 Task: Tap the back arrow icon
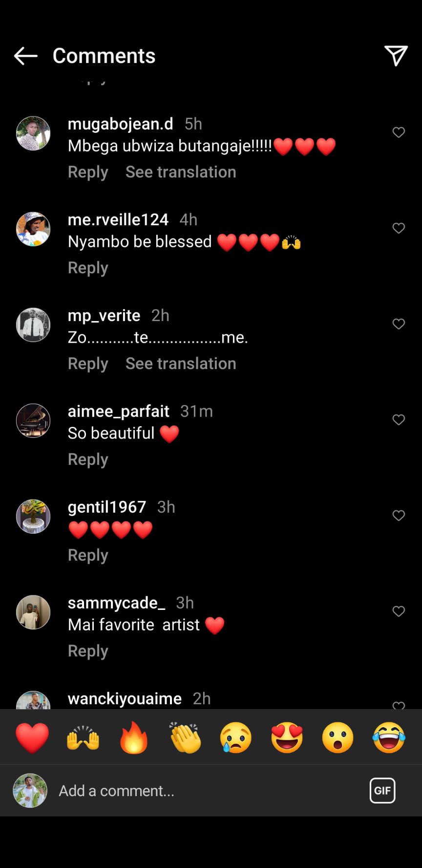tap(26, 56)
